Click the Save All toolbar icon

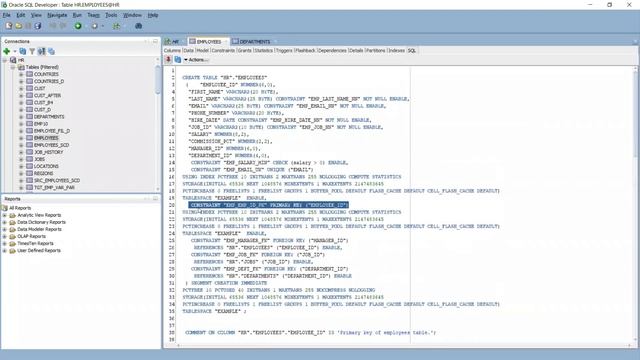pyautogui.click(x=38, y=26)
